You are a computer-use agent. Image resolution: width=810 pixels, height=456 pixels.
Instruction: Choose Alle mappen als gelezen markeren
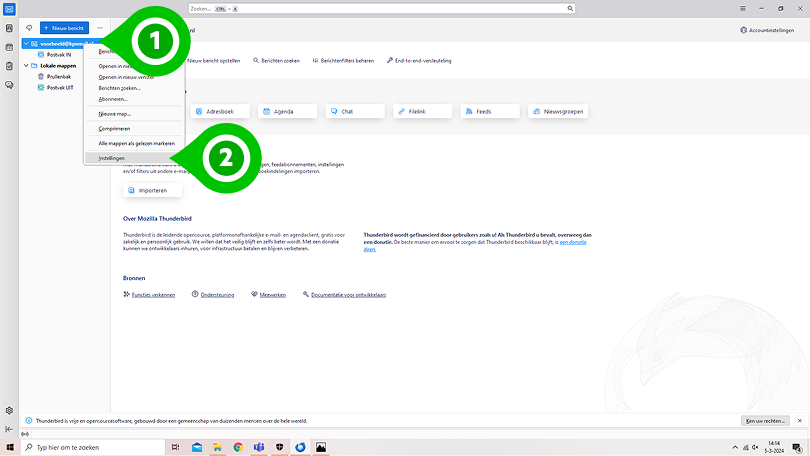click(x=134, y=143)
